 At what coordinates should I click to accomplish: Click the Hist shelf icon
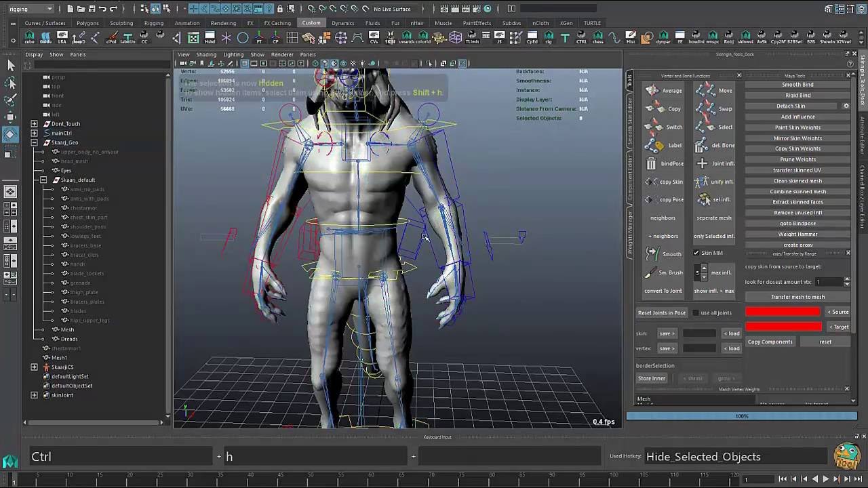point(631,38)
